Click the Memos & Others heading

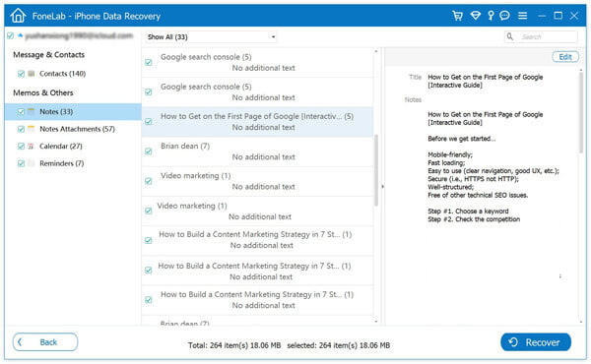(x=43, y=92)
